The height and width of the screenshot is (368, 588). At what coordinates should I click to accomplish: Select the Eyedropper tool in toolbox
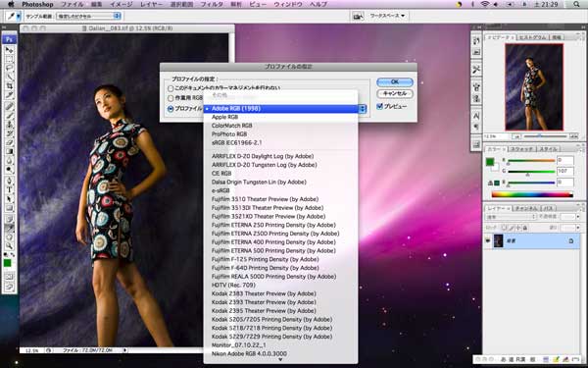pos(9,229)
